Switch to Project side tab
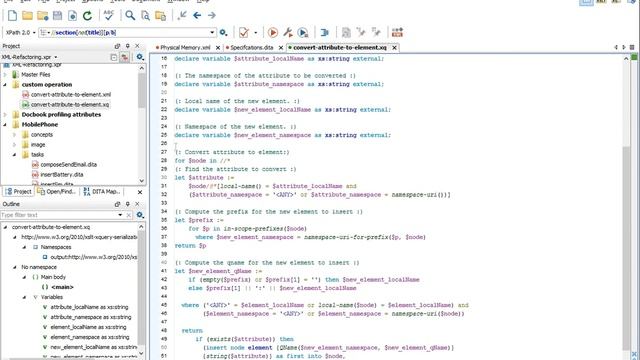Viewport: 640px width, 360px height. coord(18,191)
